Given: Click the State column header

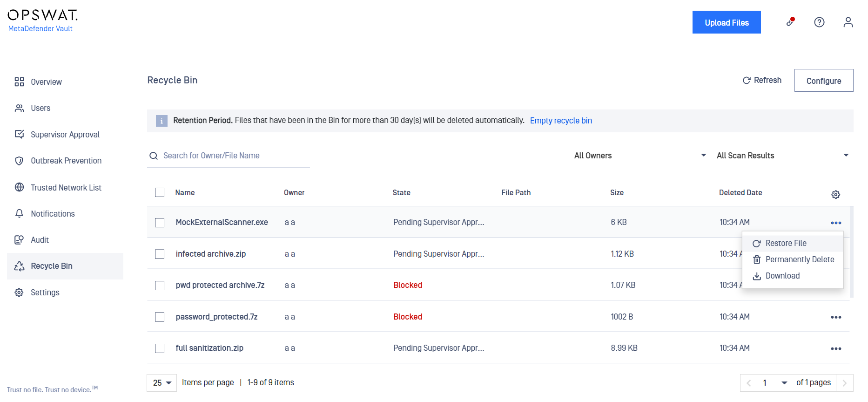Looking at the screenshot, I should pos(401,192).
